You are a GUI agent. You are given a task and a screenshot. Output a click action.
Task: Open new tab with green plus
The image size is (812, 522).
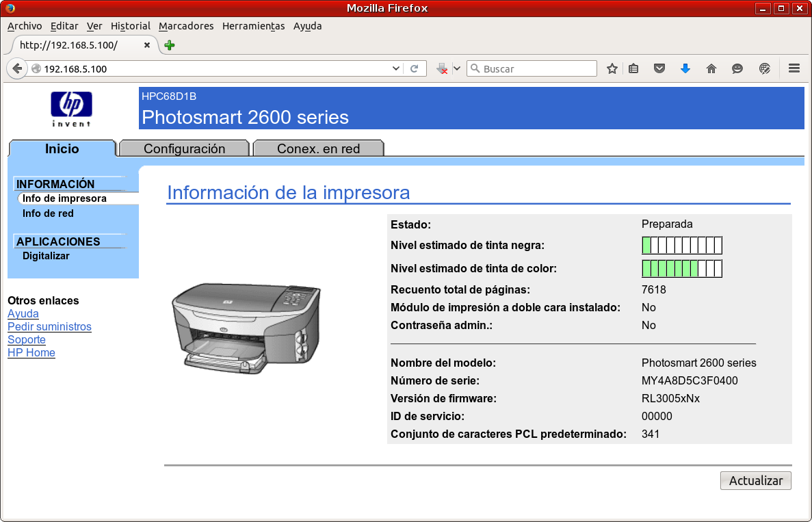coord(170,45)
